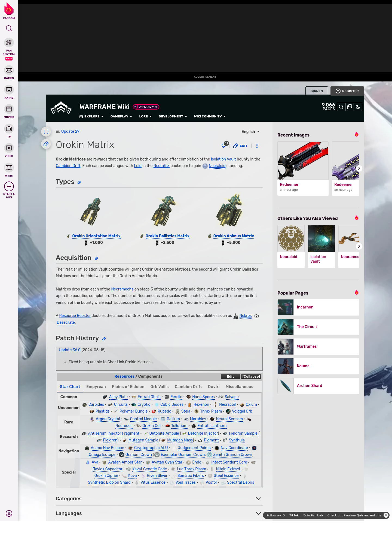Open the Movies clapperboard icon
Image resolution: width=392 pixels, height=545 pixels.
coord(9,109)
